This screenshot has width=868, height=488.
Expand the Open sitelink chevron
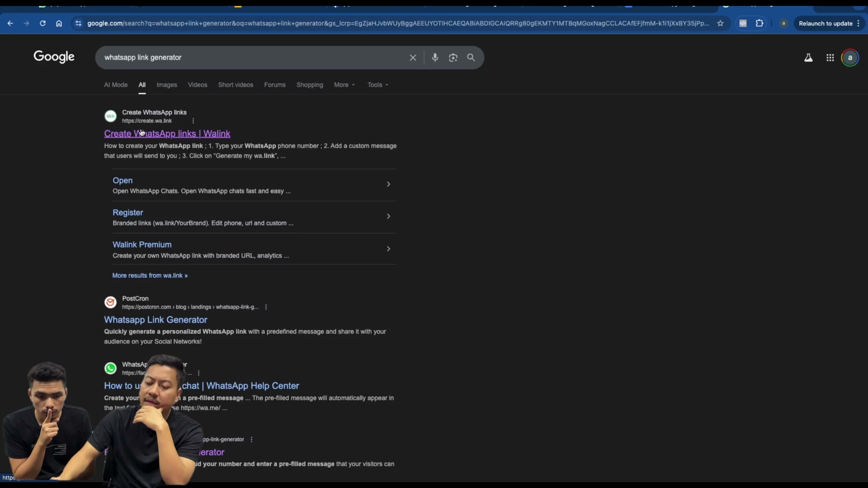388,184
